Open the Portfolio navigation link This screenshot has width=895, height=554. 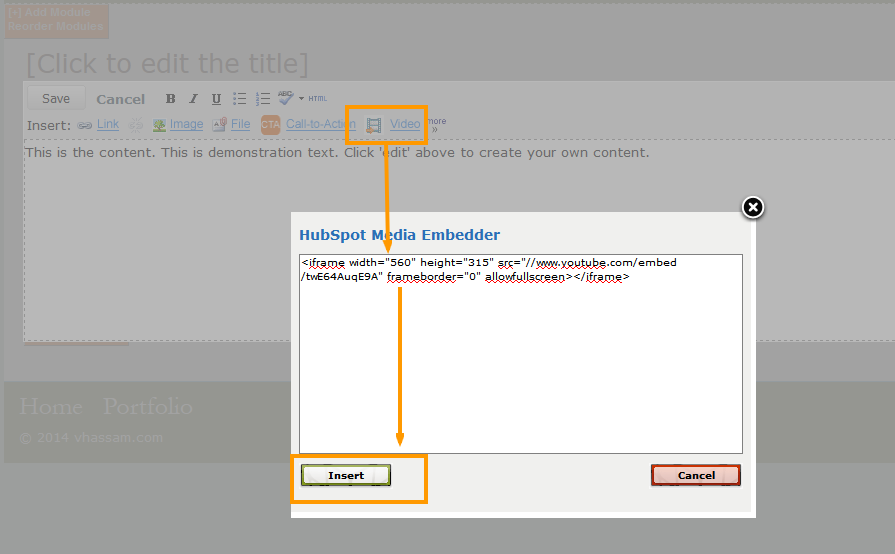tap(148, 407)
